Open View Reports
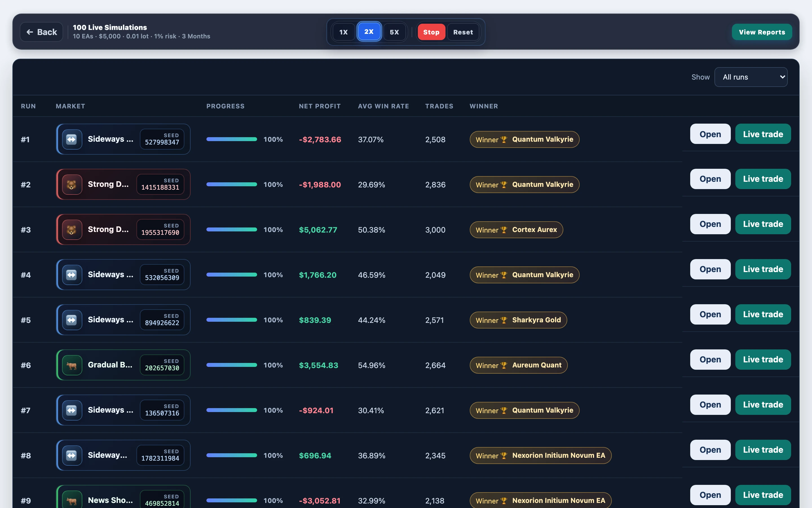Viewport: 812px width, 508px height. click(x=762, y=32)
